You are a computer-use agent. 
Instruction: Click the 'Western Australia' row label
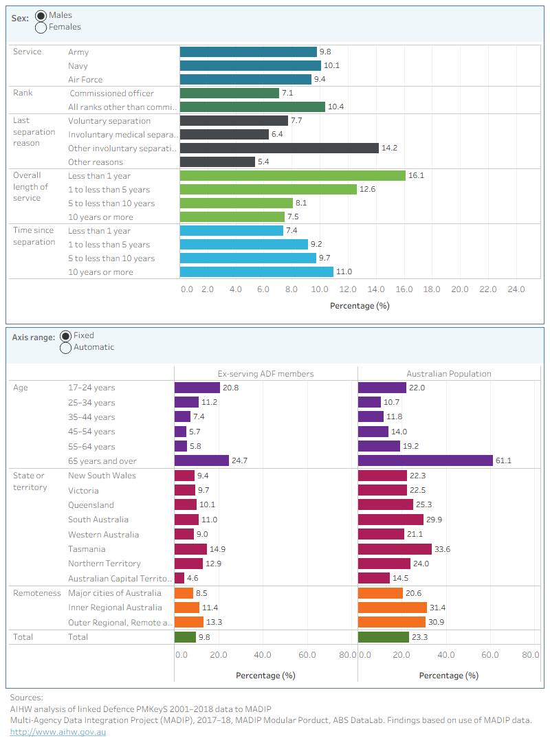click(x=103, y=535)
